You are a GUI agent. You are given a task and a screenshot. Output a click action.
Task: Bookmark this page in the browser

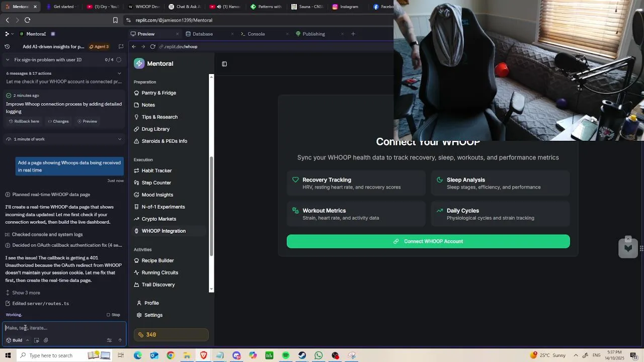click(115, 20)
